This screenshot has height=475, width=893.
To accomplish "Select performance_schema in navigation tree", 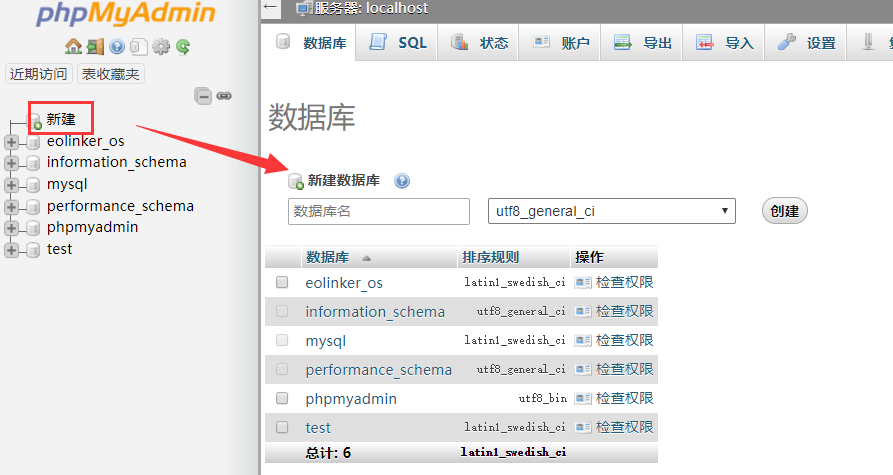I will pos(120,206).
